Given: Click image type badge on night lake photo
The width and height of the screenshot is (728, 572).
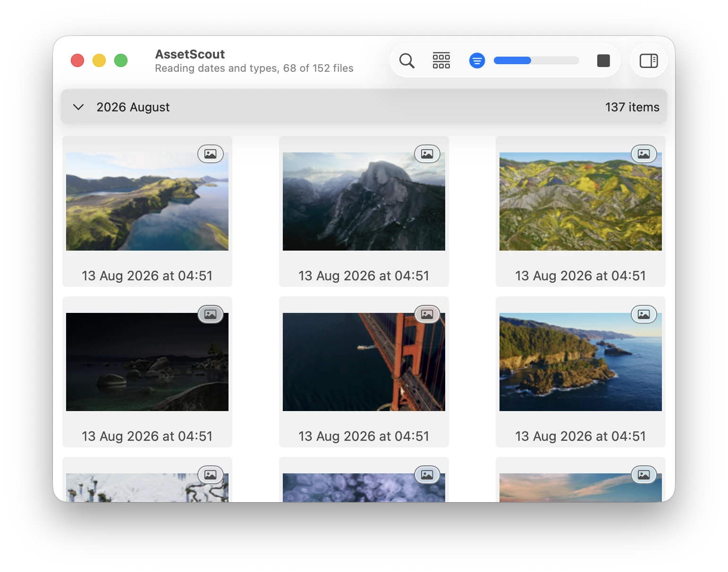Looking at the screenshot, I should (x=211, y=314).
